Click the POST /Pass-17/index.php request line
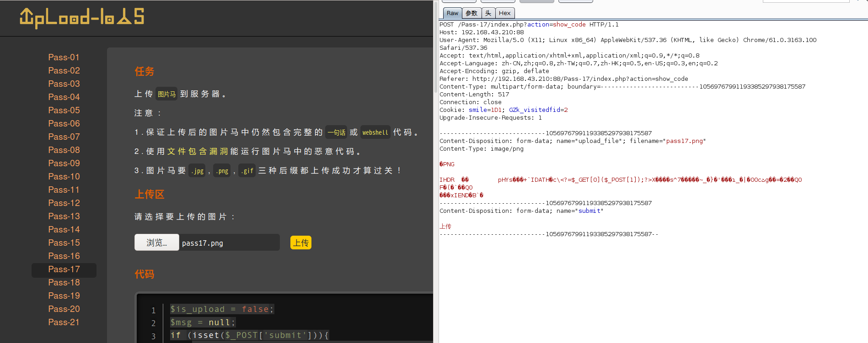This screenshot has height=343, width=868. [x=529, y=25]
